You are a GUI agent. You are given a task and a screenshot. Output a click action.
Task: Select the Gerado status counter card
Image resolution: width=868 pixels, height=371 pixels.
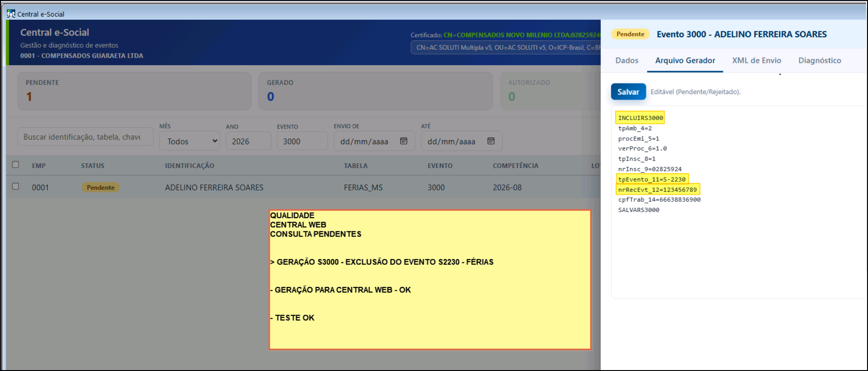click(x=375, y=90)
